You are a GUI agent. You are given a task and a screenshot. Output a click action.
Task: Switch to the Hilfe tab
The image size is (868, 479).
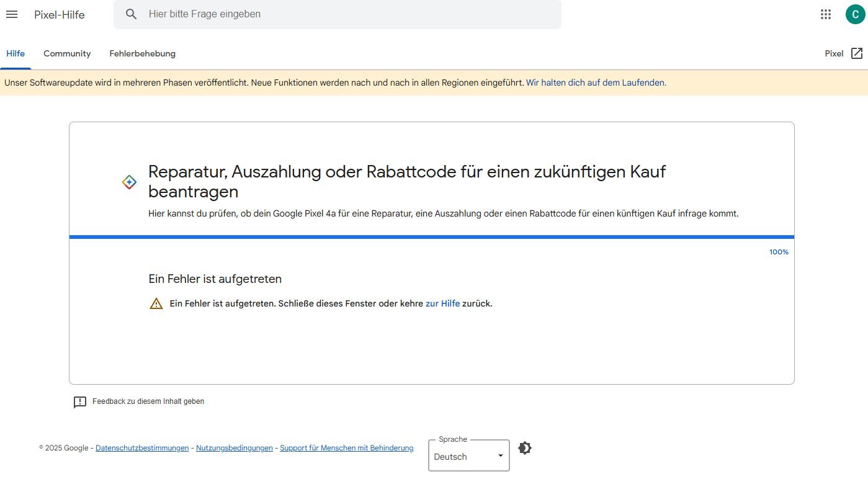(16, 53)
